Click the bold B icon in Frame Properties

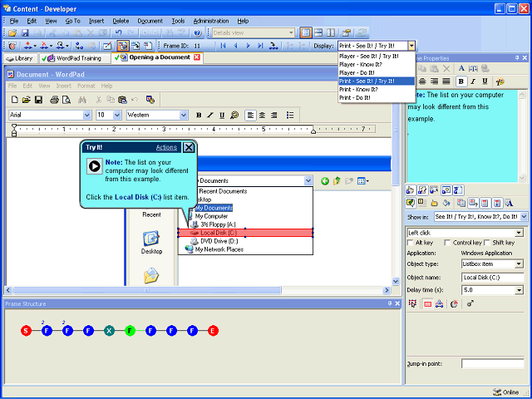pyautogui.click(x=461, y=81)
